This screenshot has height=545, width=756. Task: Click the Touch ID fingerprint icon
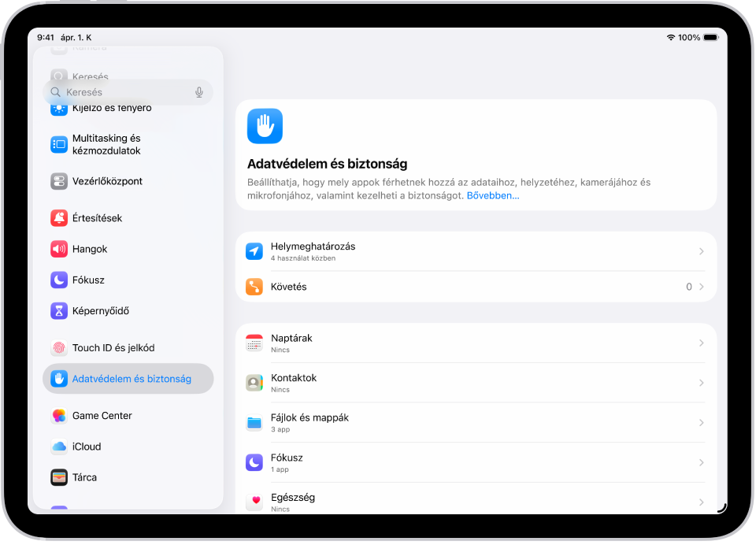tap(59, 348)
